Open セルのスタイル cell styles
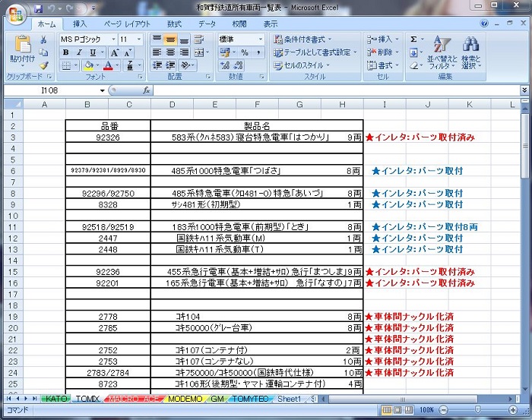Screen dimensions: 532x420 302,65
